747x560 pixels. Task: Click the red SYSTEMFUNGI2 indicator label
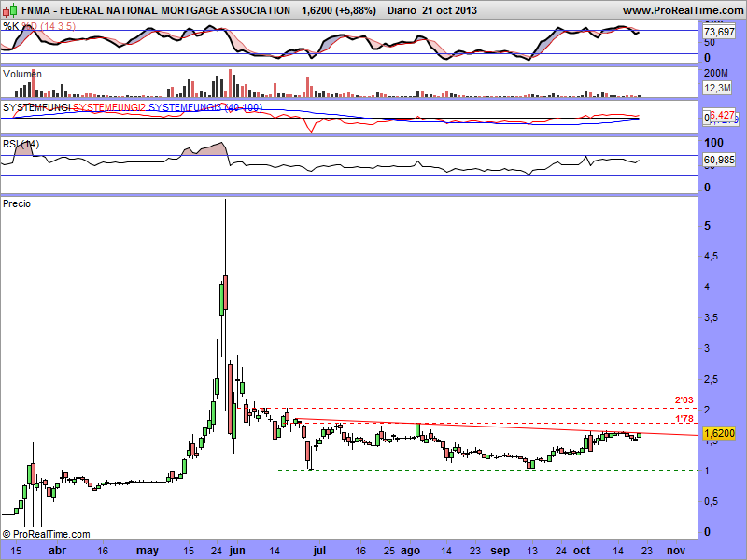point(109,107)
